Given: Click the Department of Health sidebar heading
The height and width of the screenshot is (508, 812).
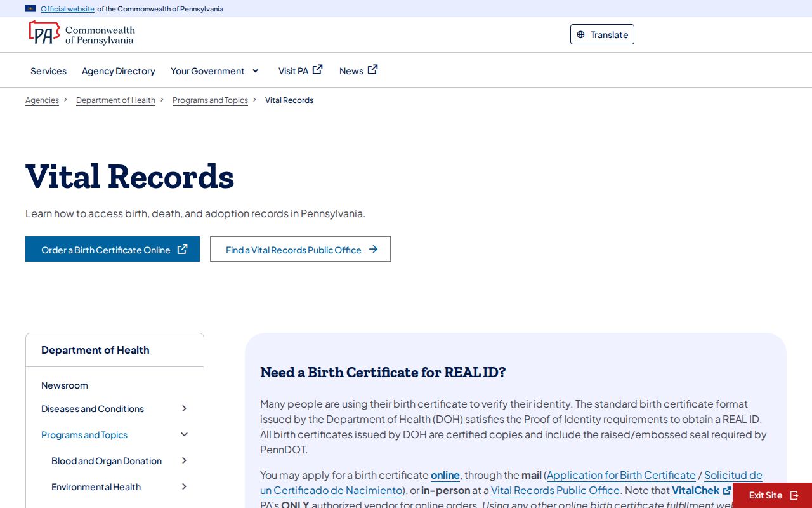Looking at the screenshot, I should tap(95, 350).
